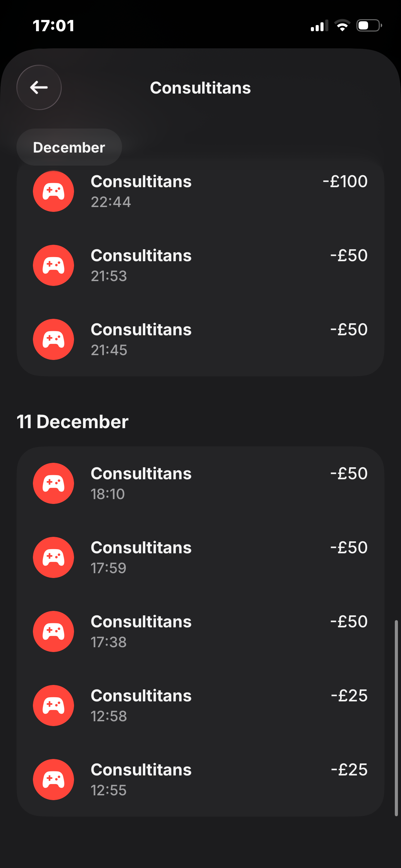
Task: Tap the back arrow button
Action: [39, 87]
